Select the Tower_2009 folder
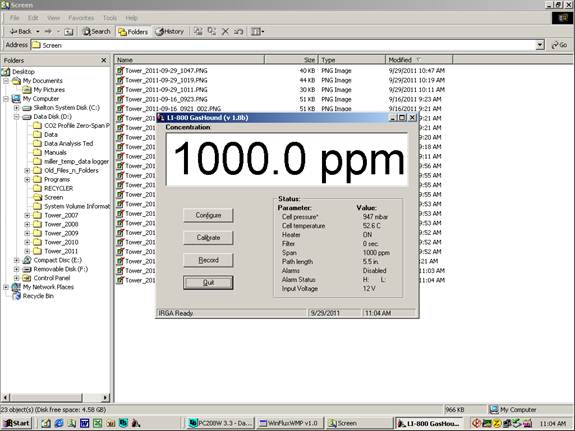575x431 pixels. (61, 233)
